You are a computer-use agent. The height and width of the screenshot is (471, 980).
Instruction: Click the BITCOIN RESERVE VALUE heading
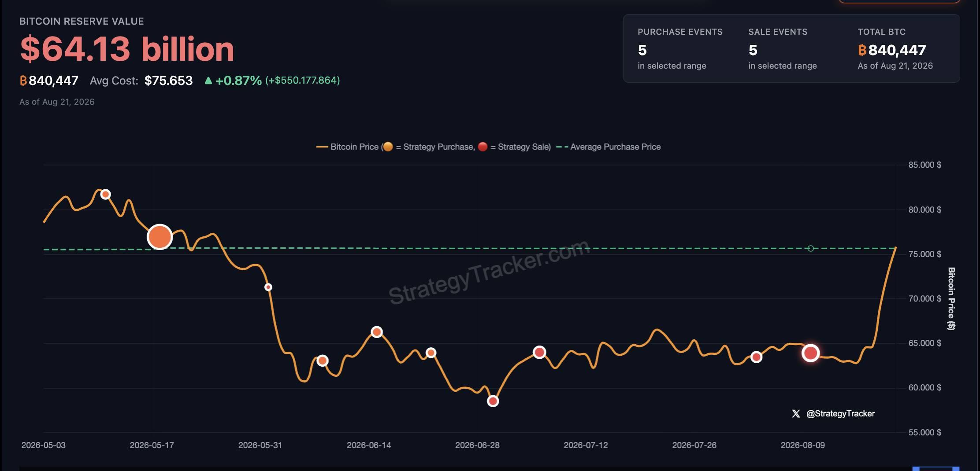(x=82, y=21)
